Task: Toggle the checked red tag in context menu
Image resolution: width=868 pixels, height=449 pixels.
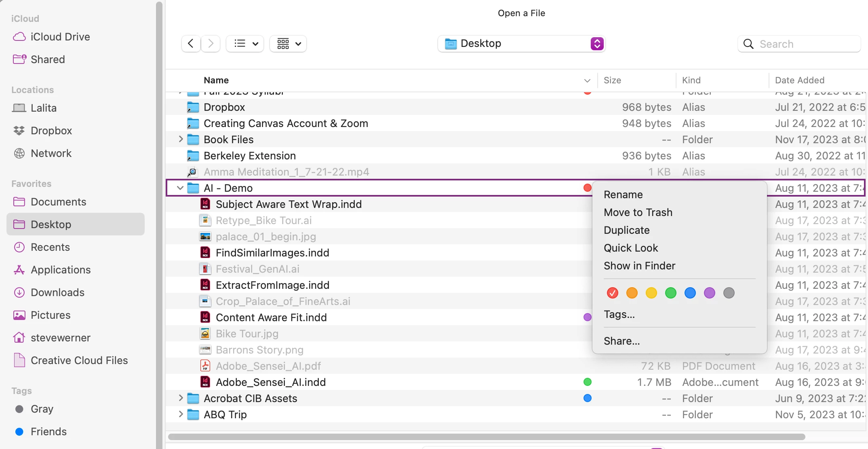Action: [x=612, y=293]
